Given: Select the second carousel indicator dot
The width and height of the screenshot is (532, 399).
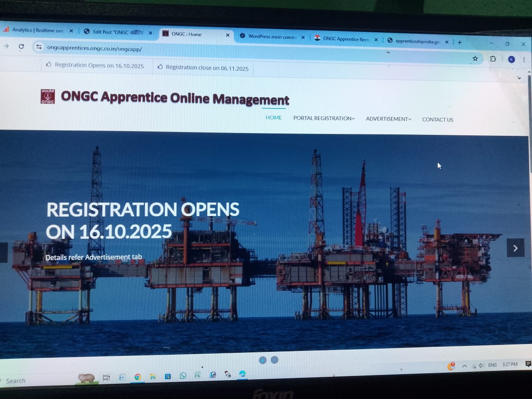Looking at the screenshot, I should [x=274, y=360].
